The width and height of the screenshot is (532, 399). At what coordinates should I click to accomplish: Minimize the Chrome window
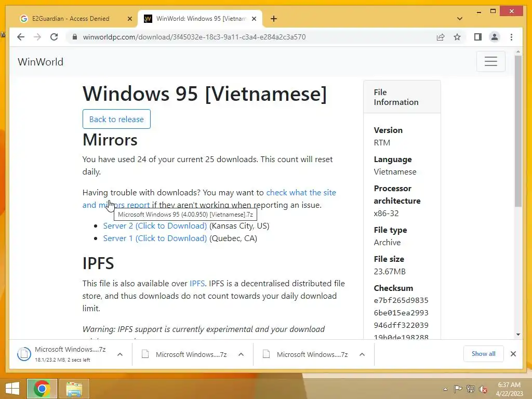(478, 11)
